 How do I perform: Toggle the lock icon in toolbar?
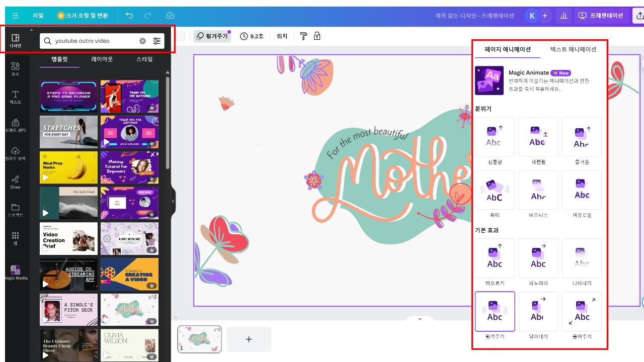[x=317, y=36]
